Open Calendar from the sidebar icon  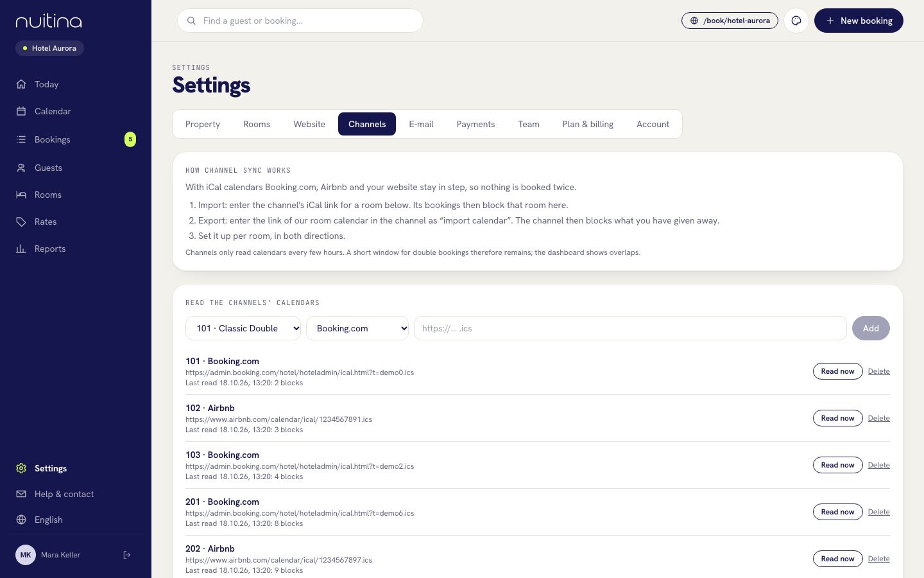[21, 111]
